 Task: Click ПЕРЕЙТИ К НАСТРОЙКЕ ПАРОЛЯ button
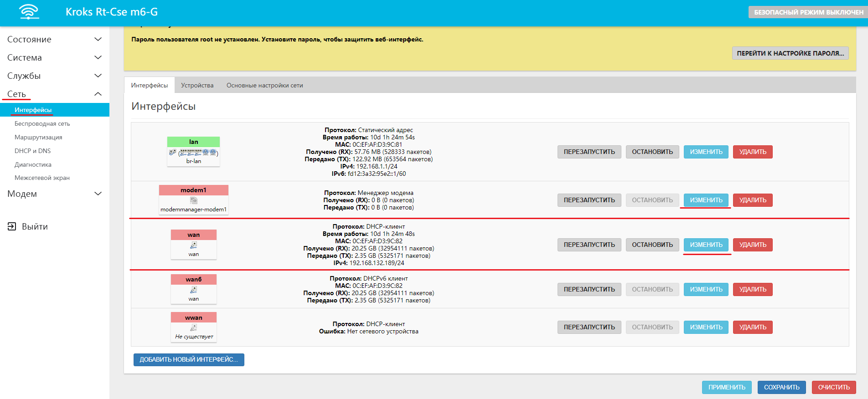[790, 53]
